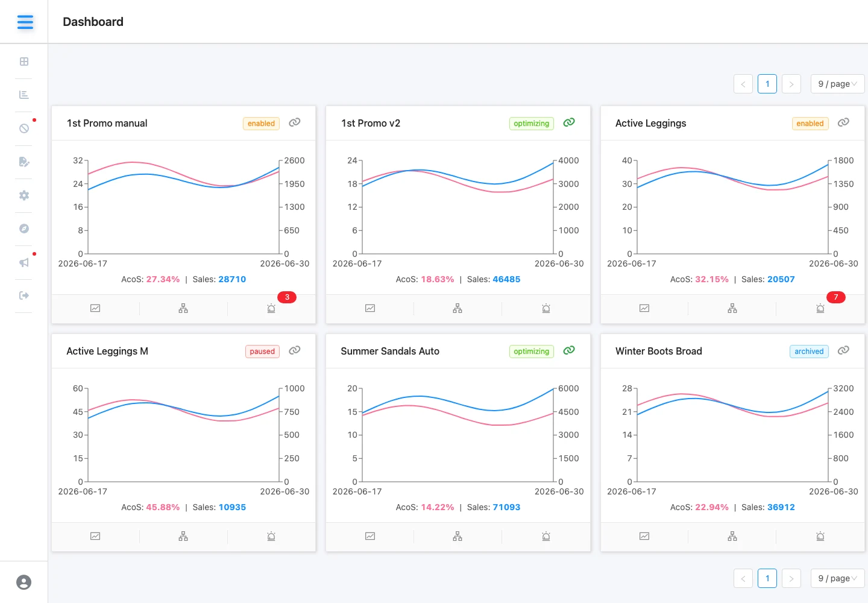This screenshot has height=603, width=868.
Task: Open alerts bell for 1st Promo manual
Action: (x=271, y=308)
